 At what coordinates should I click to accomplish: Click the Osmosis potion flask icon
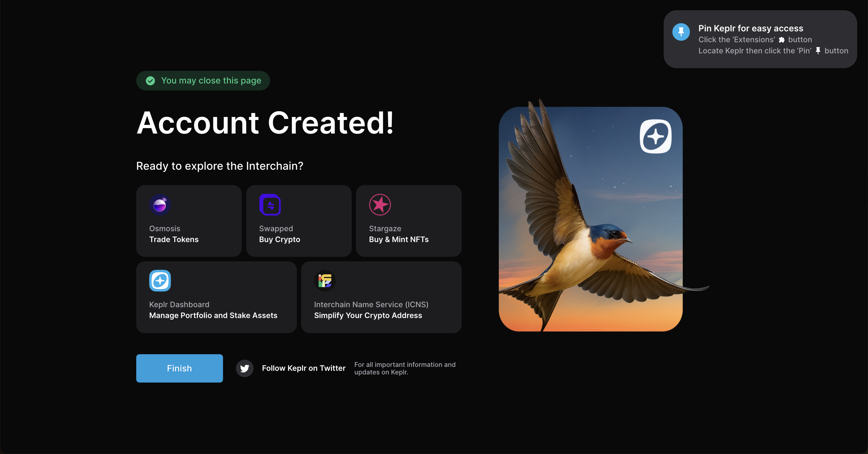tap(160, 205)
